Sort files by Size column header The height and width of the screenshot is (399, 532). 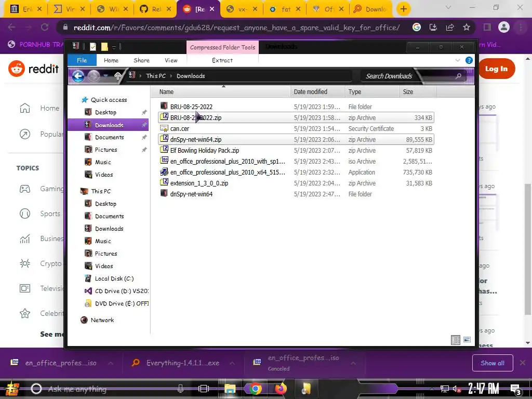[418, 91]
